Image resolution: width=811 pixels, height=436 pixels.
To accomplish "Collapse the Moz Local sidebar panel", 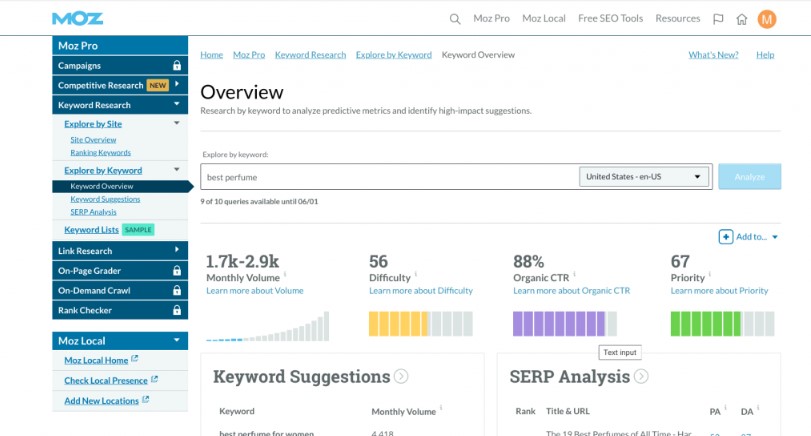I will [177, 340].
